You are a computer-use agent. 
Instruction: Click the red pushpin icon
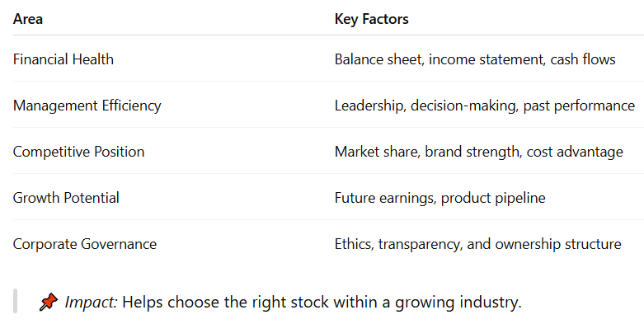pos(49,302)
